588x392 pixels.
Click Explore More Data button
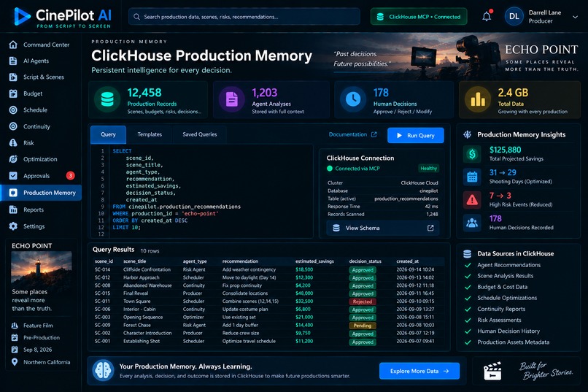tap(419, 371)
